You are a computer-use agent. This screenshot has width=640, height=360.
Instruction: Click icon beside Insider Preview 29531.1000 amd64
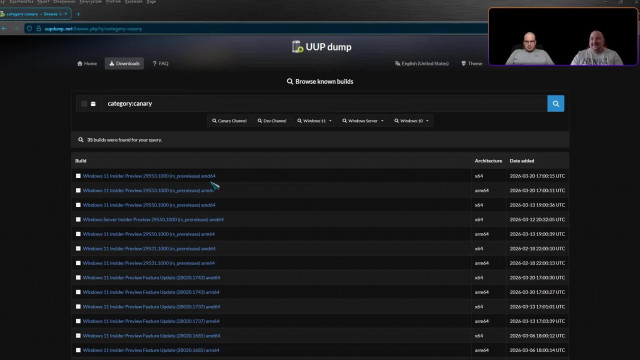pos(78,249)
